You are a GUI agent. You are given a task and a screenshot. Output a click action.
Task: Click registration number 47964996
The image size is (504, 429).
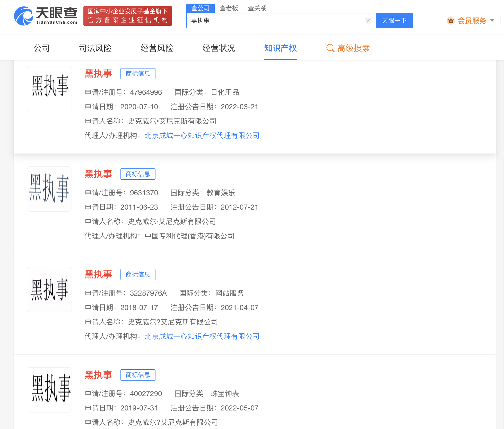146,92
